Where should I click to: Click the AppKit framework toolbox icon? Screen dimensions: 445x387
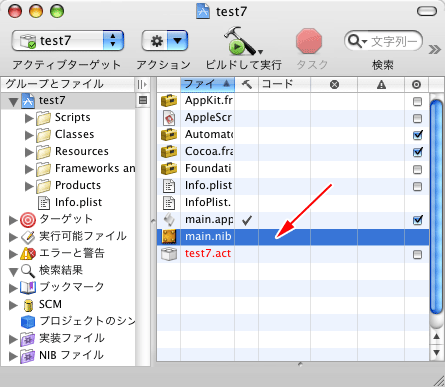(x=169, y=100)
